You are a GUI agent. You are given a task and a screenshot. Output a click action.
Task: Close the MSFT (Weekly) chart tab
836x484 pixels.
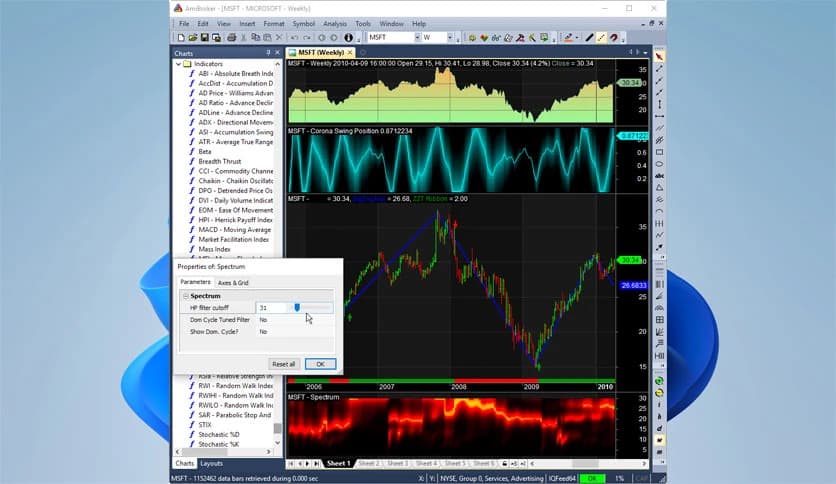350,53
